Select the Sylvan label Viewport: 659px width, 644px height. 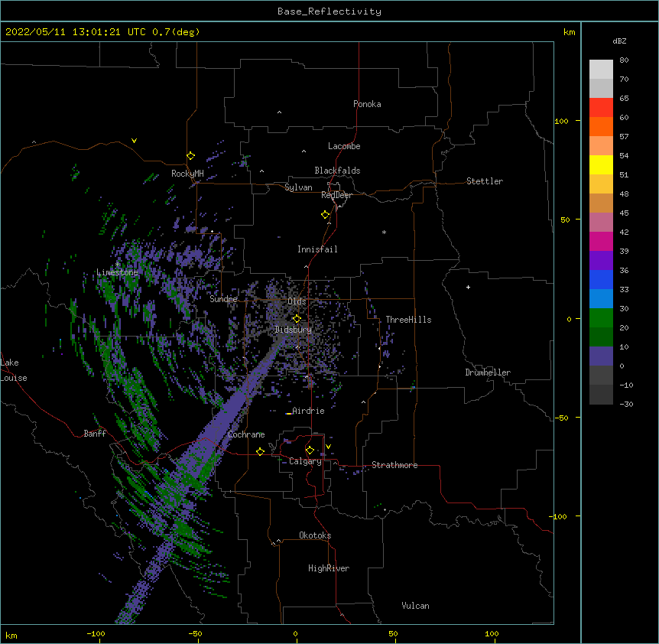point(298,187)
